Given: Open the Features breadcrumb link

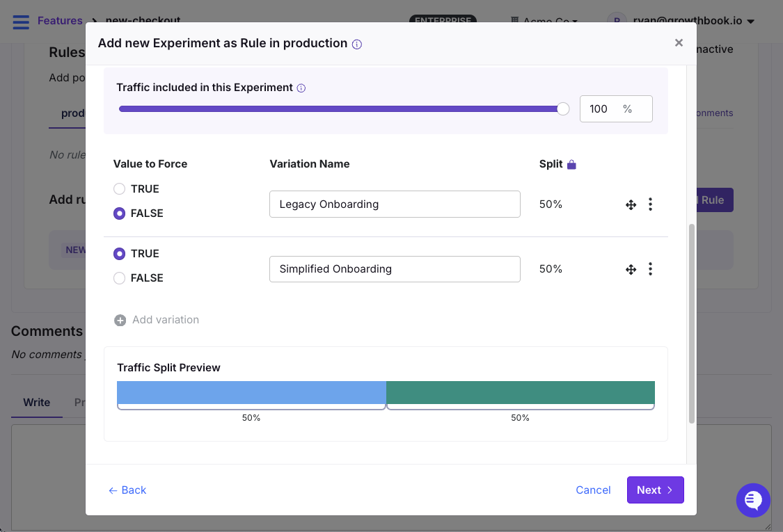Looking at the screenshot, I should 60,21.
